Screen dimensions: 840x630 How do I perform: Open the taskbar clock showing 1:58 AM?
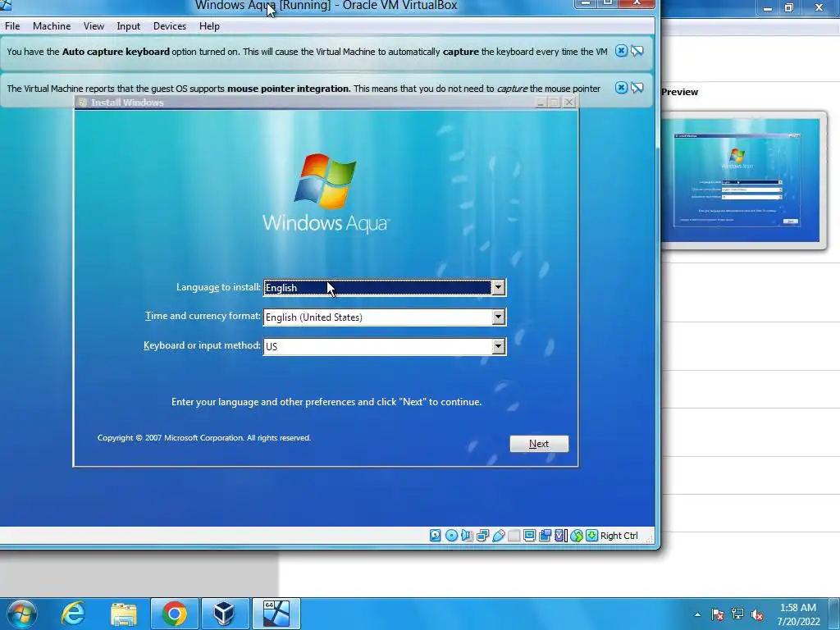(798, 614)
